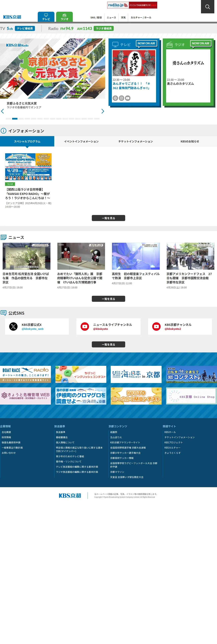This screenshot has width=217, height=644.
Task: Open KBSホール footer link
Action: tap(170, 432)
